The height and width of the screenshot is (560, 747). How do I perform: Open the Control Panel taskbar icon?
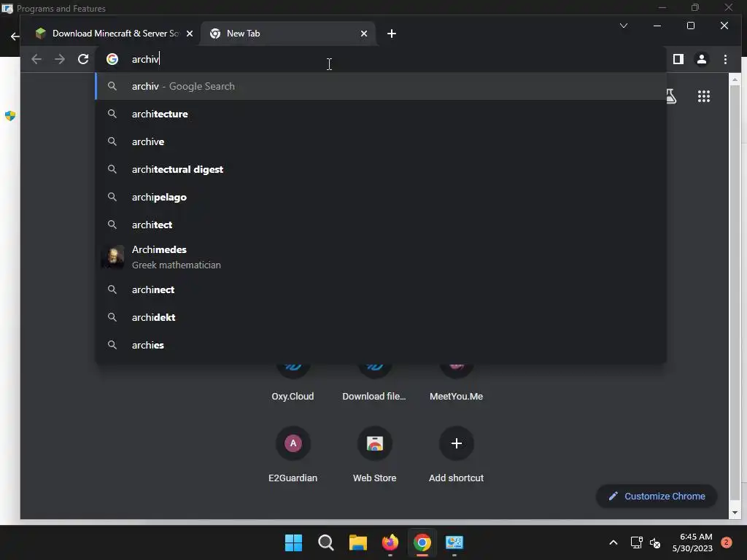click(x=454, y=542)
